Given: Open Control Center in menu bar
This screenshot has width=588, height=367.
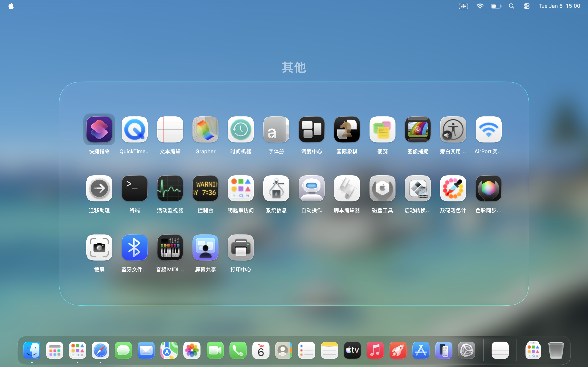Looking at the screenshot, I should coord(527,6).
